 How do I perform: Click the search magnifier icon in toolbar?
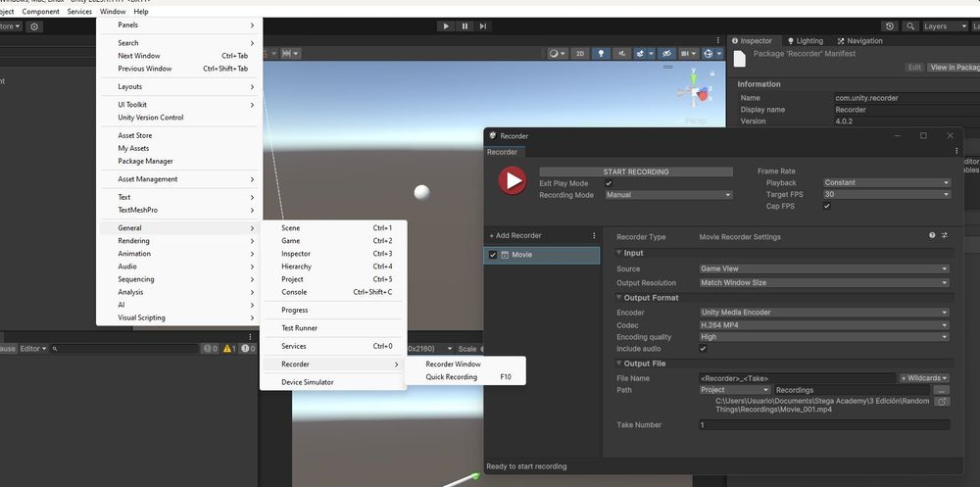point(910,26)
